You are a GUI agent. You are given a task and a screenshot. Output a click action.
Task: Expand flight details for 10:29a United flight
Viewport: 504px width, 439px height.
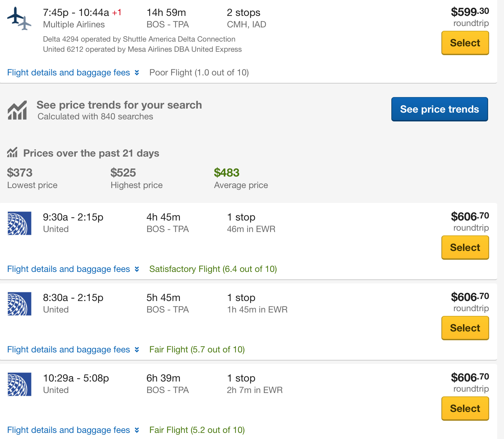73,430
